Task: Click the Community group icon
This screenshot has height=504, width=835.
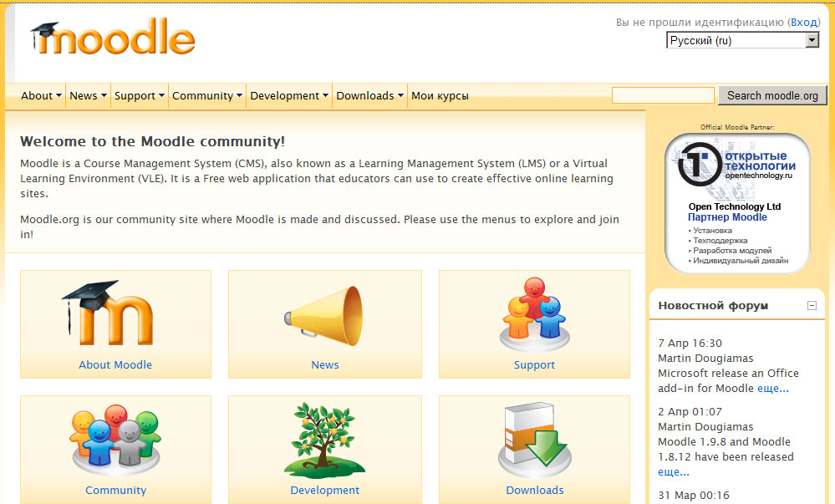Action: 115,440
